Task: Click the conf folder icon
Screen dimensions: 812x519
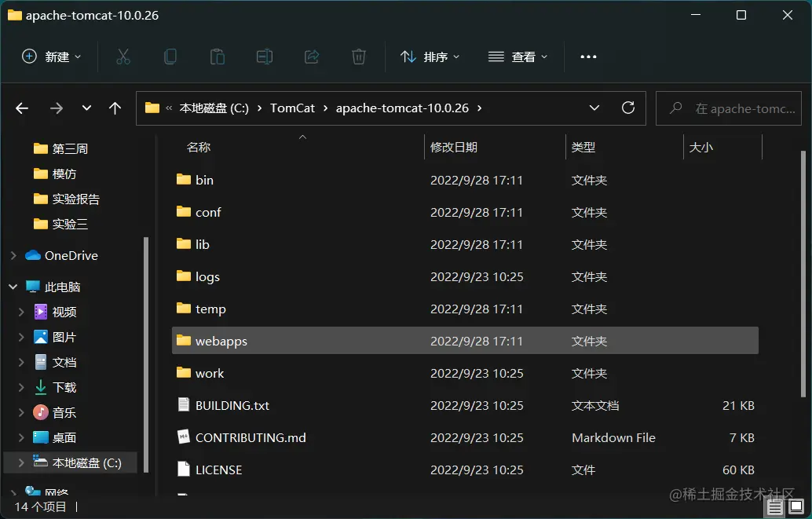Action: point(183,211)
